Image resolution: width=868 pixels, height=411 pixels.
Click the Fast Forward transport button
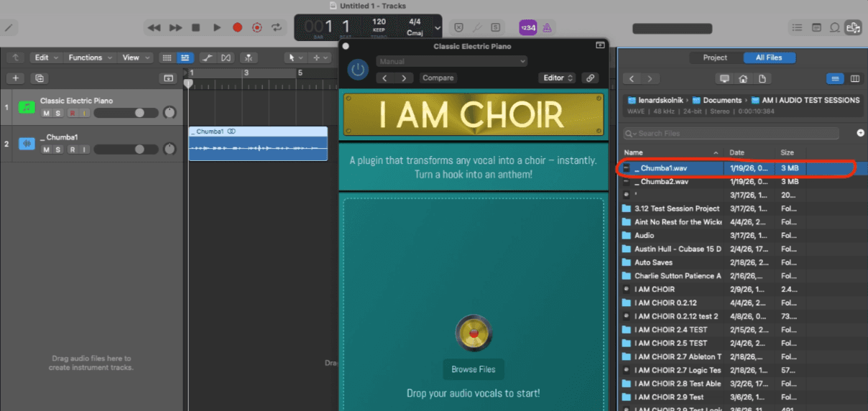coord(175,27)
